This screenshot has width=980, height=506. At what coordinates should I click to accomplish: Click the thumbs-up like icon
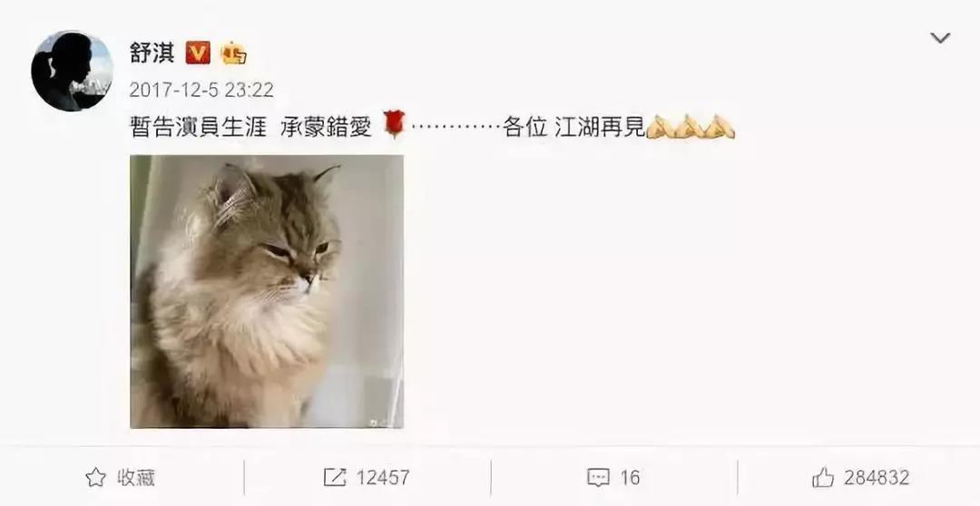(823, 477)
